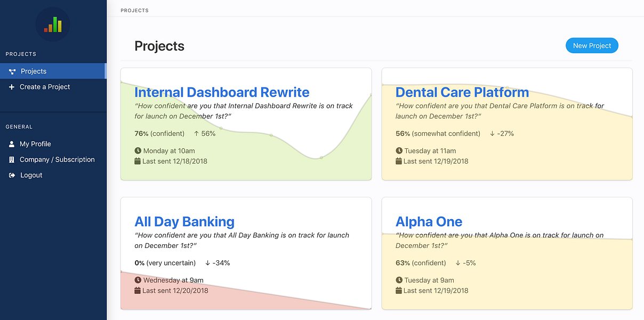
Task: Click the bar chart app logo
Action: 53,25
